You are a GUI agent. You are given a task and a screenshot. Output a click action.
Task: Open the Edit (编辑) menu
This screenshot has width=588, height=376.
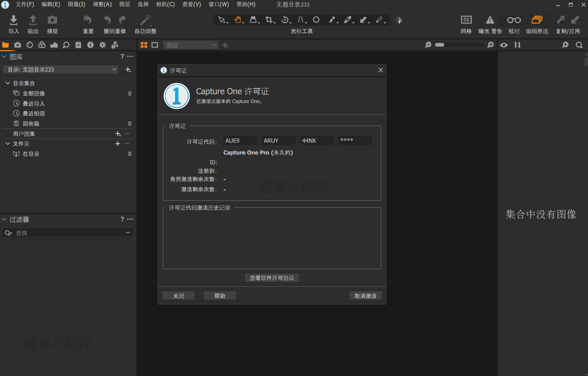click(x=51, y=4)
